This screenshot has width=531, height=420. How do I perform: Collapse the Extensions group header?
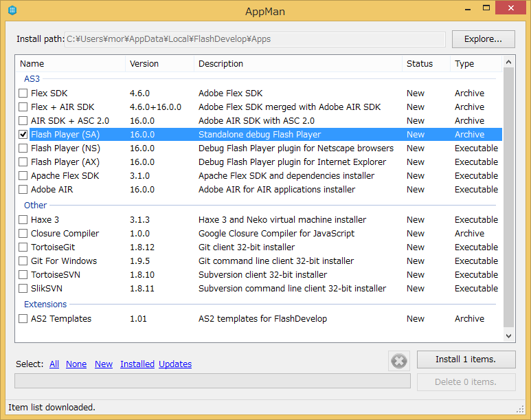[45, 304]
